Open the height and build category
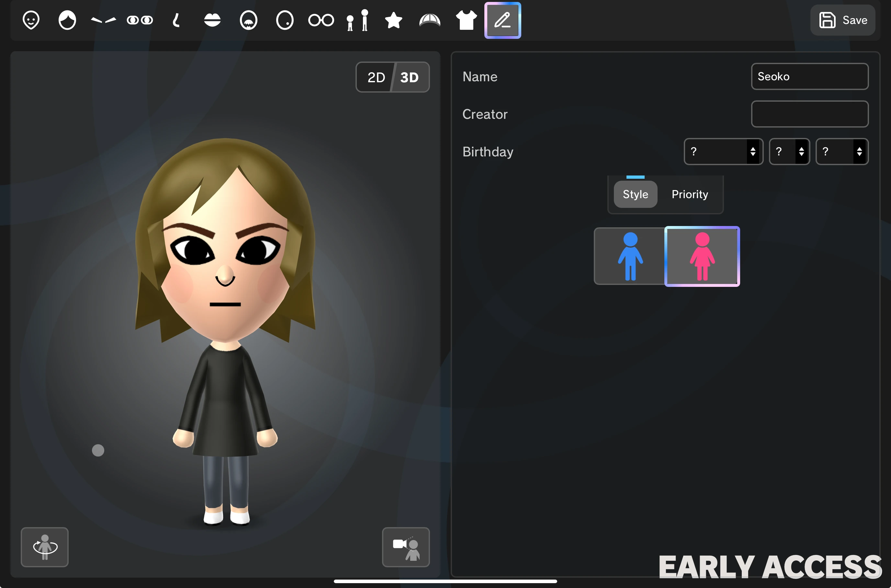Viewport: 891px width, 588px height. click(x=357, y=20)
